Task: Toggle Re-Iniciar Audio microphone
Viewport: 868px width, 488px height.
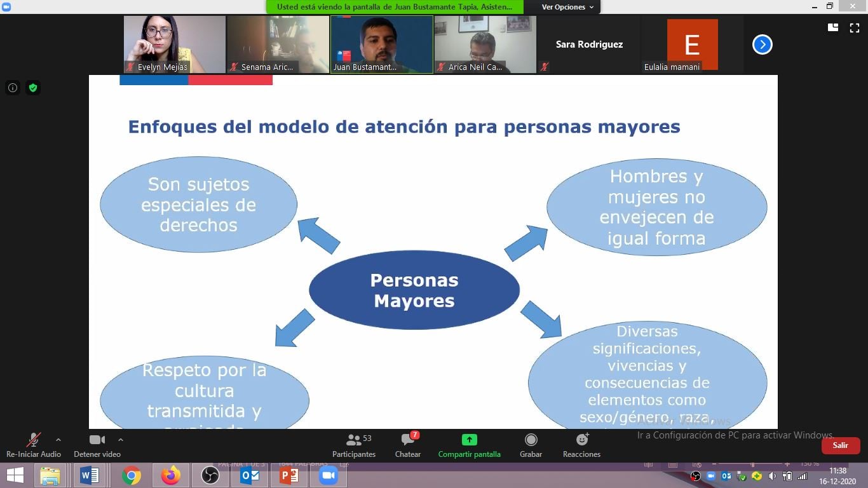Action: tap(34, 445)
